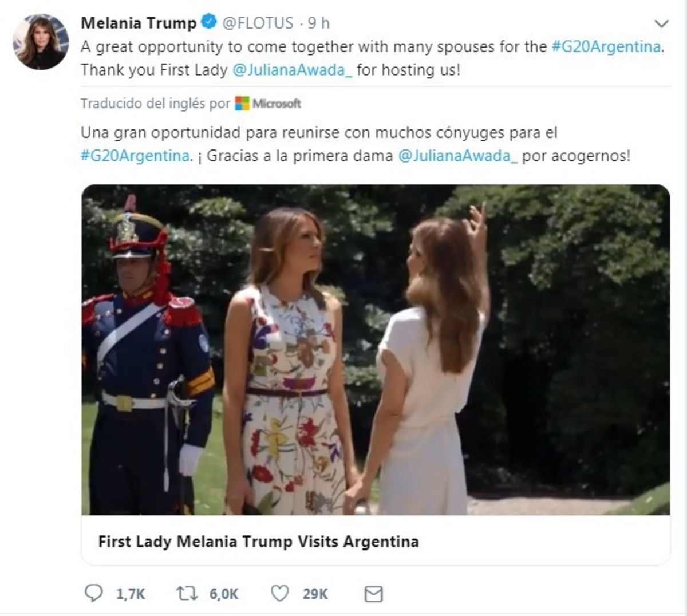The height and width of the screenshot is (616, 687).
Task: Expand tweet options chevron menu
Action: [x=661, y=24]
